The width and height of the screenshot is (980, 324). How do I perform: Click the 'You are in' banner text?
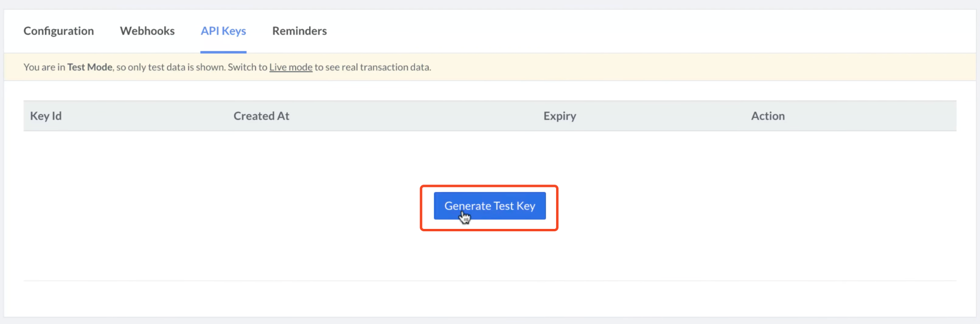click(44, 67)
